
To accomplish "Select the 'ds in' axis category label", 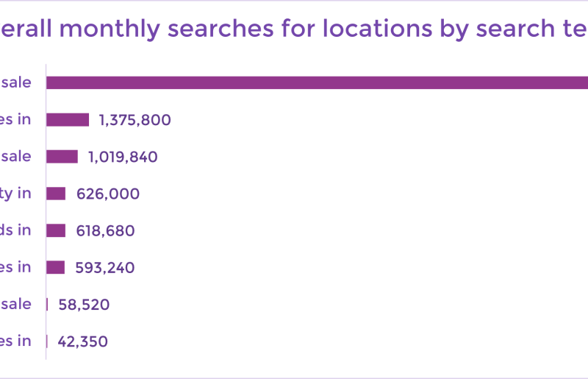I will (15, 230).
